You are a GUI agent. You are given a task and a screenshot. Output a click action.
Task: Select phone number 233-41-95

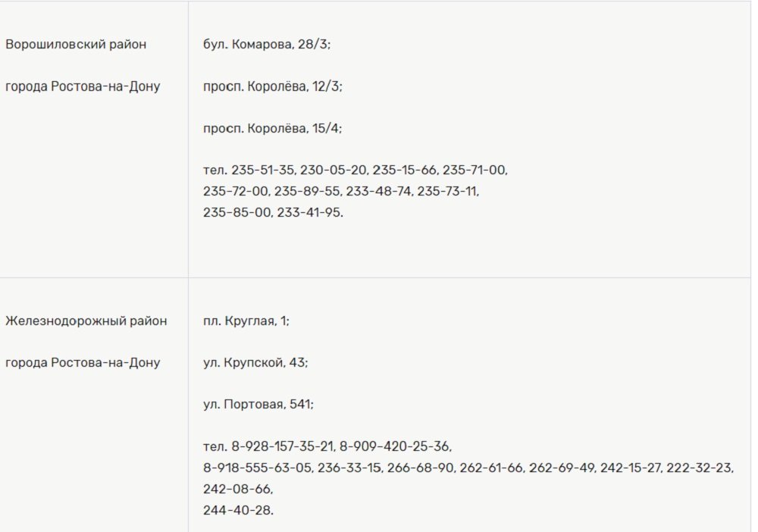(x=310, y=213)
